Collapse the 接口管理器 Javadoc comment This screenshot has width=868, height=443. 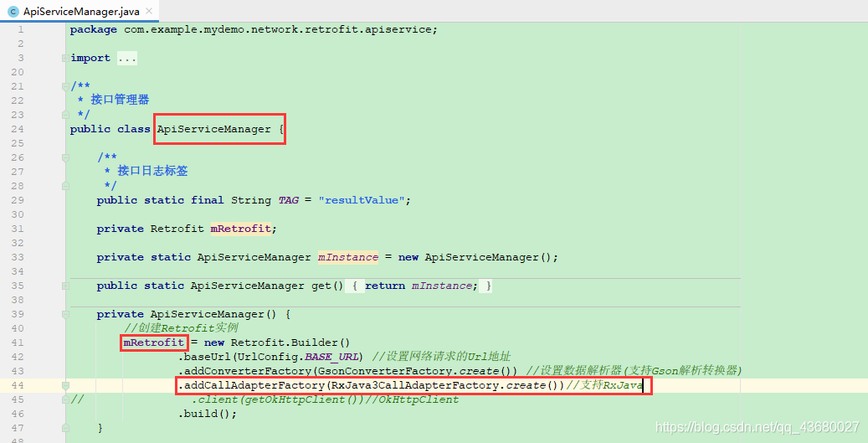point(65,86)
